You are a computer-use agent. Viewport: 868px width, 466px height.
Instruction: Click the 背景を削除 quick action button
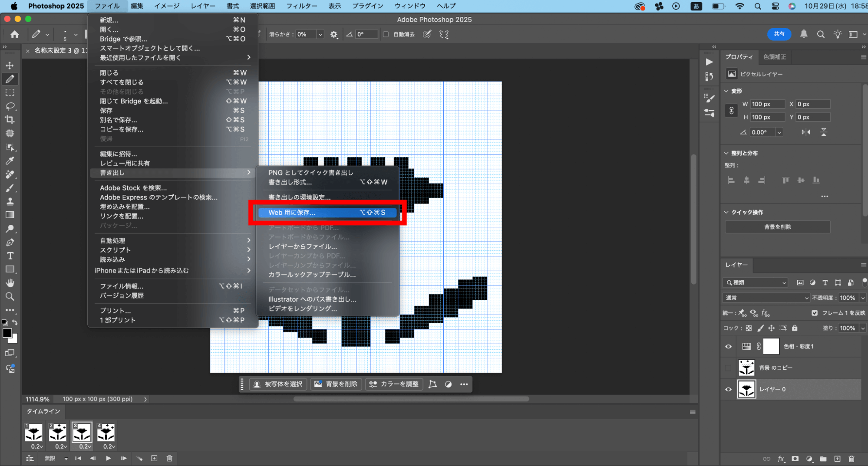point(777,227)
